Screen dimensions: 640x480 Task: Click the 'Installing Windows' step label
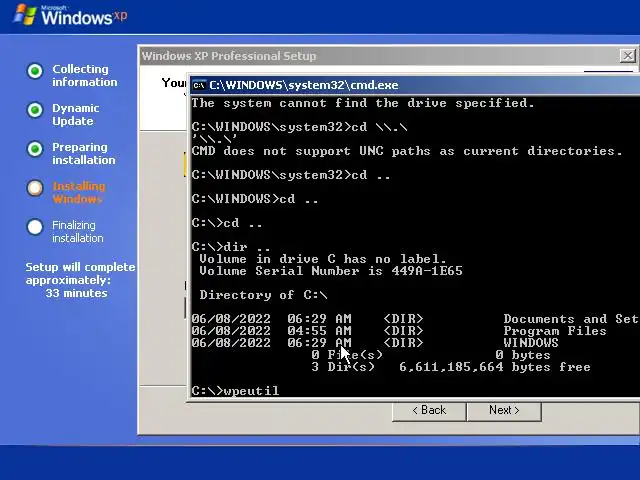[x=79, y=193]
